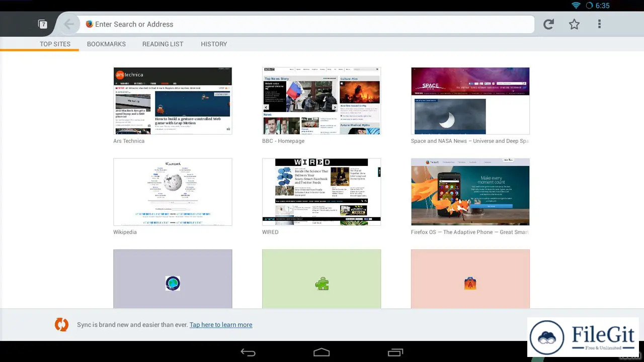Click the Sync is brand new message

[132, 325]
